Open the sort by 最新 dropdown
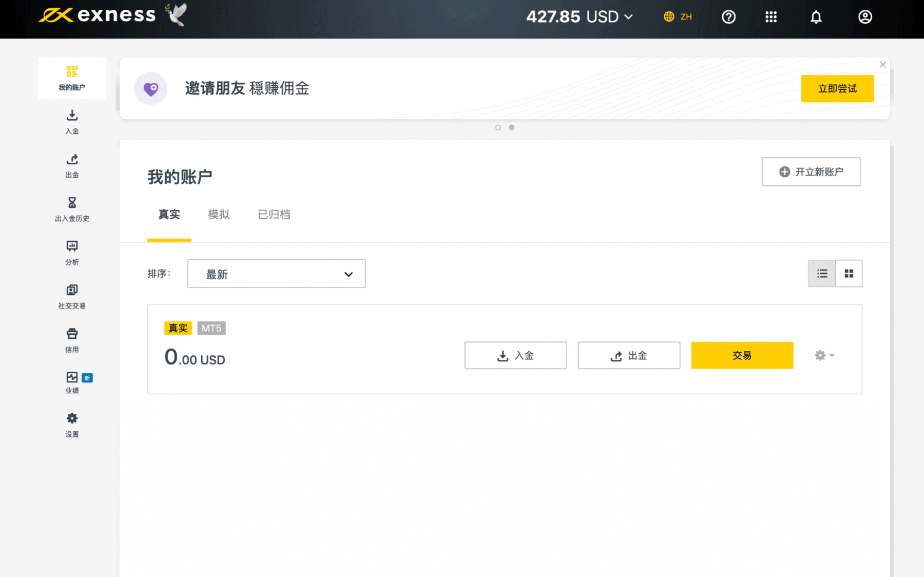This screenshot has height=577, width=924. tap(276, 274)
